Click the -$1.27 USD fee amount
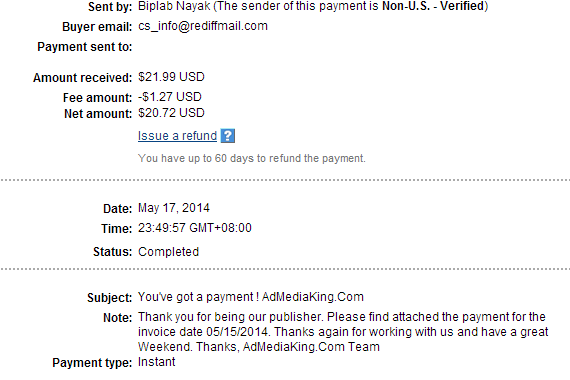Screen dimensions: 570x380 coord(170,97)
